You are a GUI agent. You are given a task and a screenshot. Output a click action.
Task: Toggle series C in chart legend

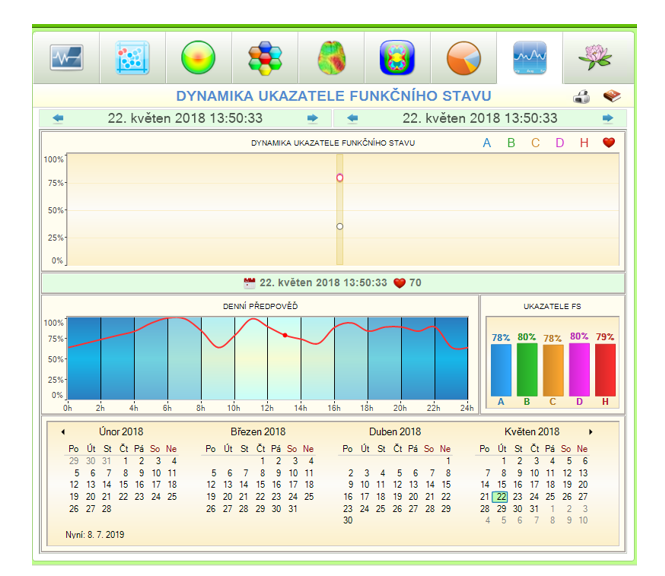pos(536,143)
